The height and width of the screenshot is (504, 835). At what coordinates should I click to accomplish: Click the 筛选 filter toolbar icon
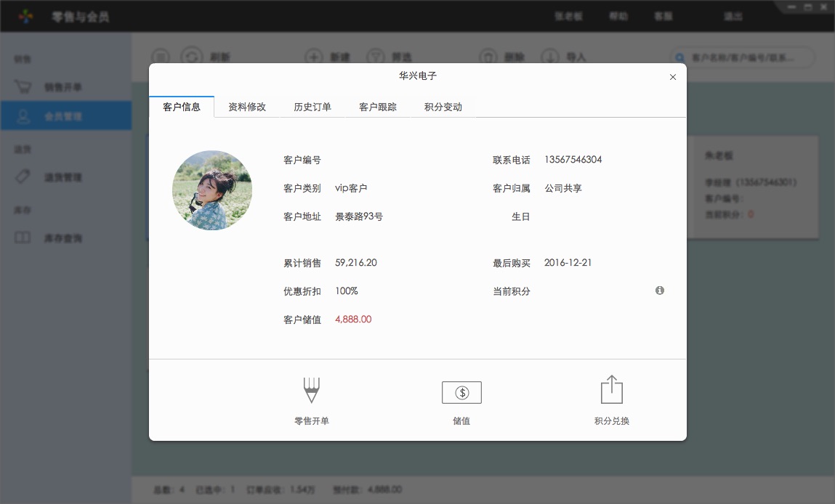[375, 57]
